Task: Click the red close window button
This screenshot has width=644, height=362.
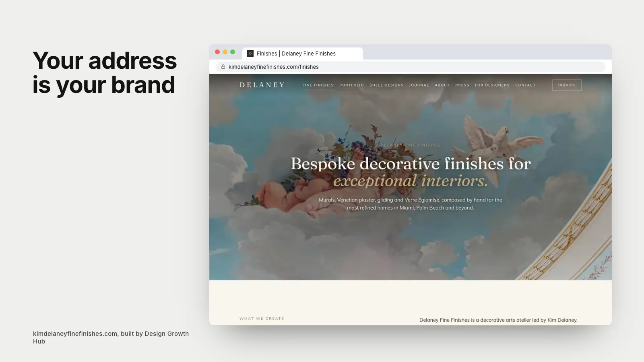Action: coord(217,52)
